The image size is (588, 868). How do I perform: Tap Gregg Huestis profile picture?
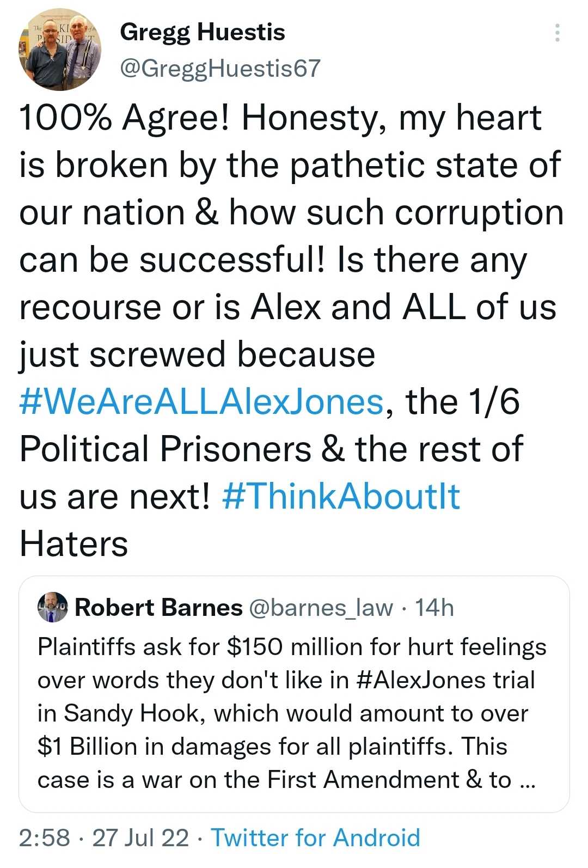60,50
